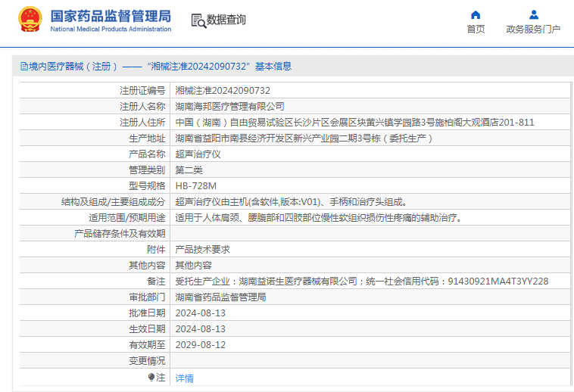This screenshot has height=392, width=574.
Task: Select model value HB-728M
Action: (196, 185)
